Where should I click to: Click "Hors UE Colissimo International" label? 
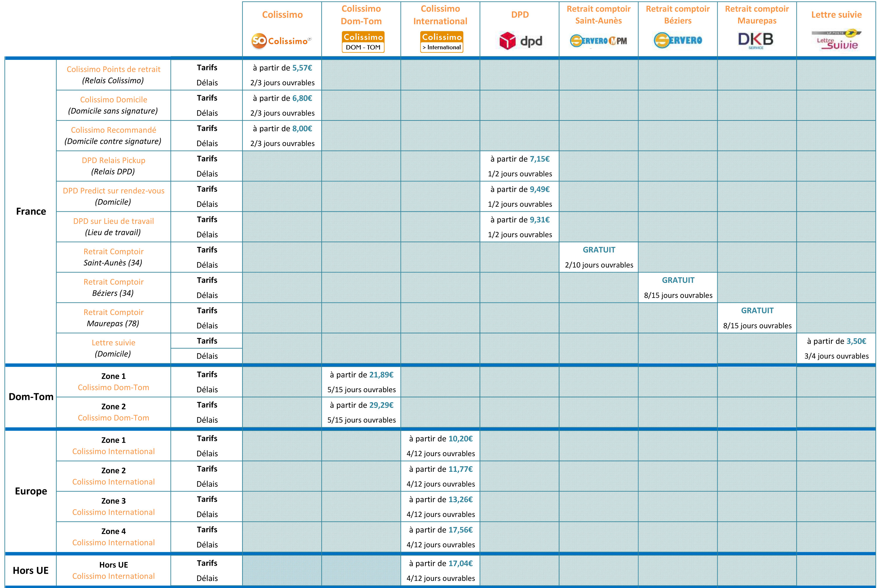pos(113,570)
